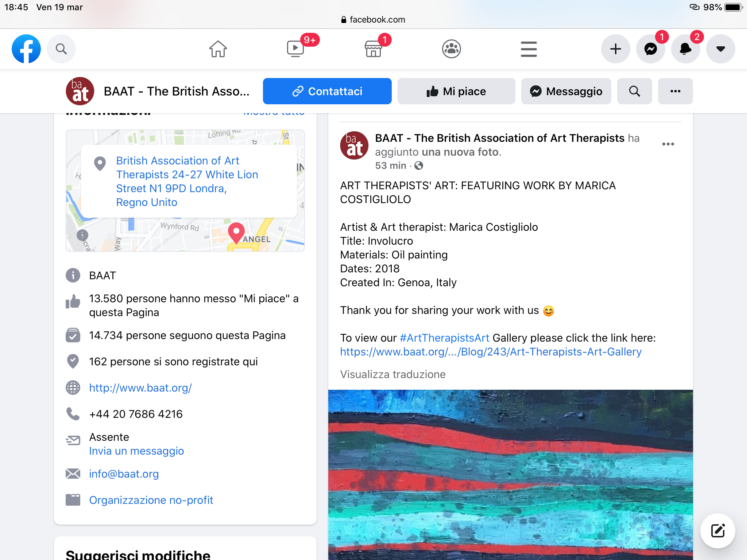Click the followers checkmark icon
The height and width of the screenshot is (560, 747).
click(x=73, y=335)
